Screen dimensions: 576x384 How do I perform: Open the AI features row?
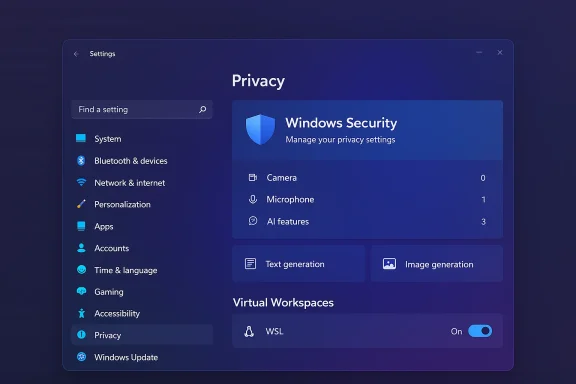367,222
